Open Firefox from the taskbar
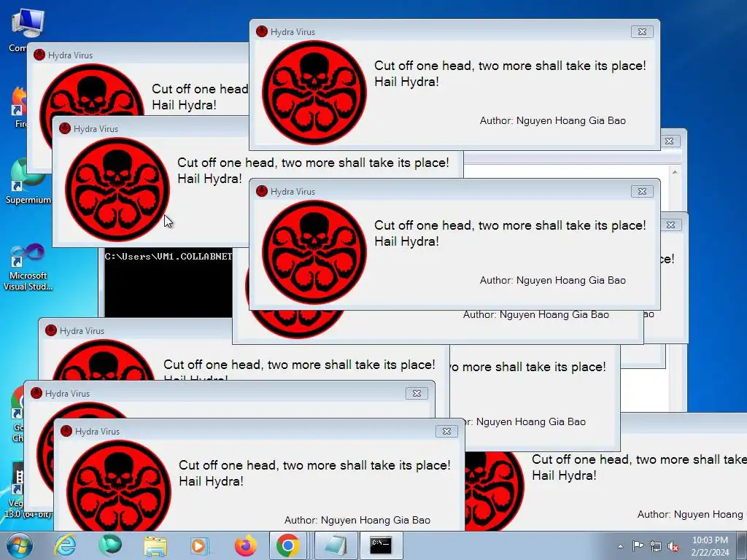747x560 pixels. click(x=245, y=545)
